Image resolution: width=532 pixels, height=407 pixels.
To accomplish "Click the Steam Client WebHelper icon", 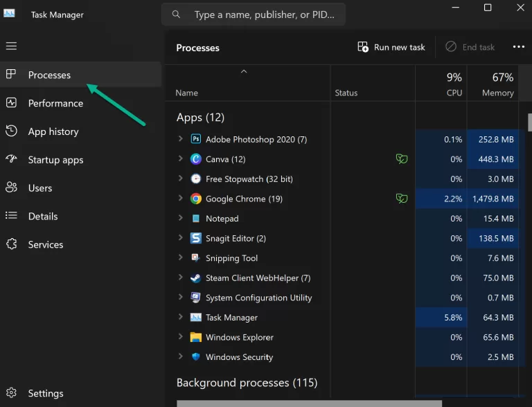I will (x=196, y=278).
